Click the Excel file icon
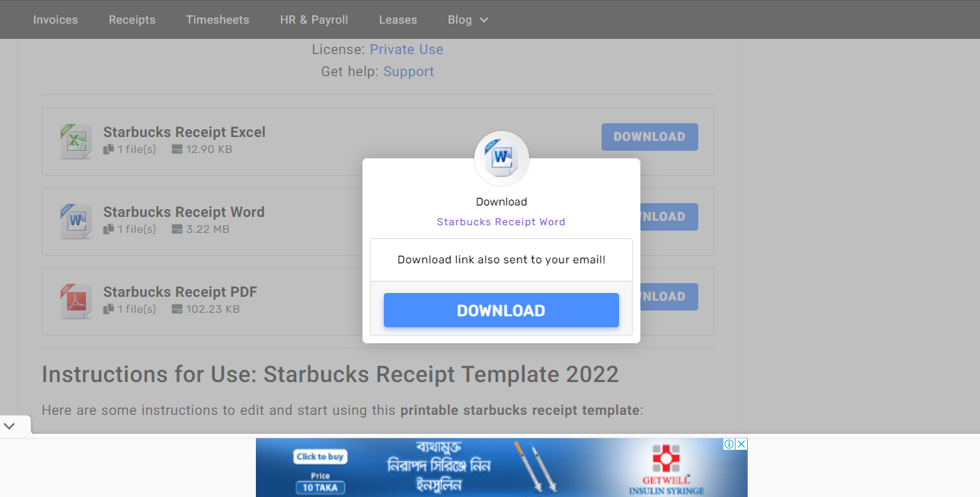This screenshot has height=497, width=980. [75, 142]
